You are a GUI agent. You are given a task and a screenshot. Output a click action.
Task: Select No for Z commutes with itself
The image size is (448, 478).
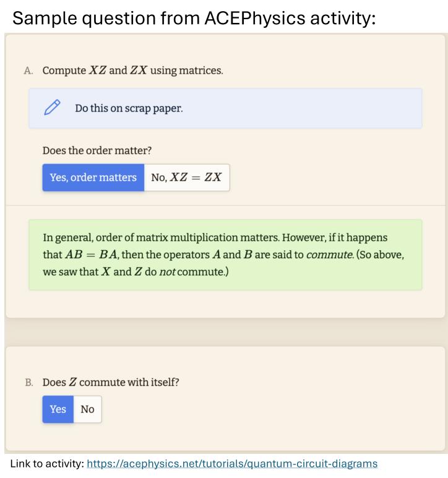point(87,409)
